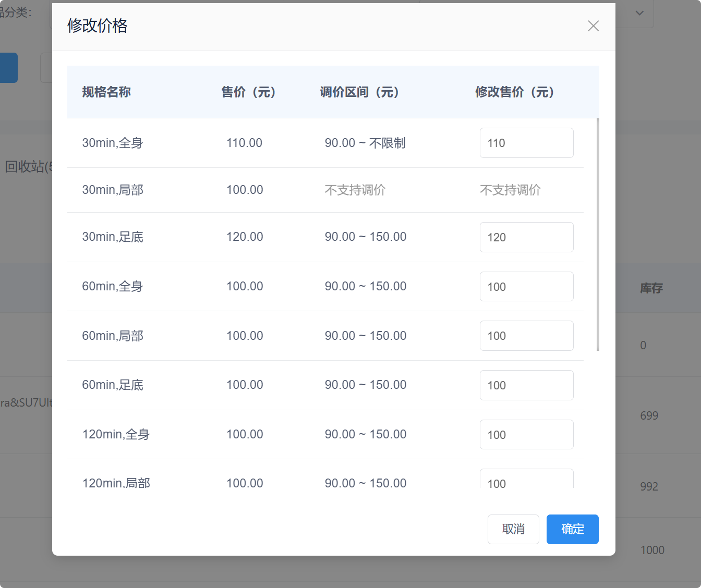Select the 60min,全身 modified price input
This screenshot has width=701, height=588.
click(x=526, y=287)
